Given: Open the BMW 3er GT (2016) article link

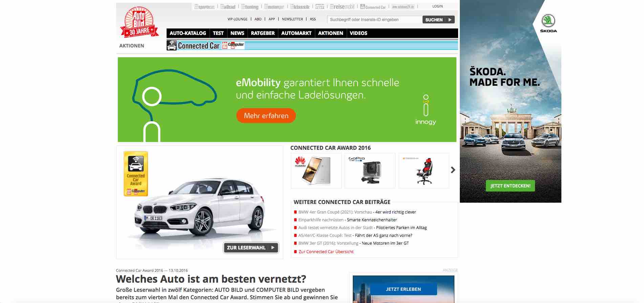Looking at the screenshot, I should tap(353, 243).
